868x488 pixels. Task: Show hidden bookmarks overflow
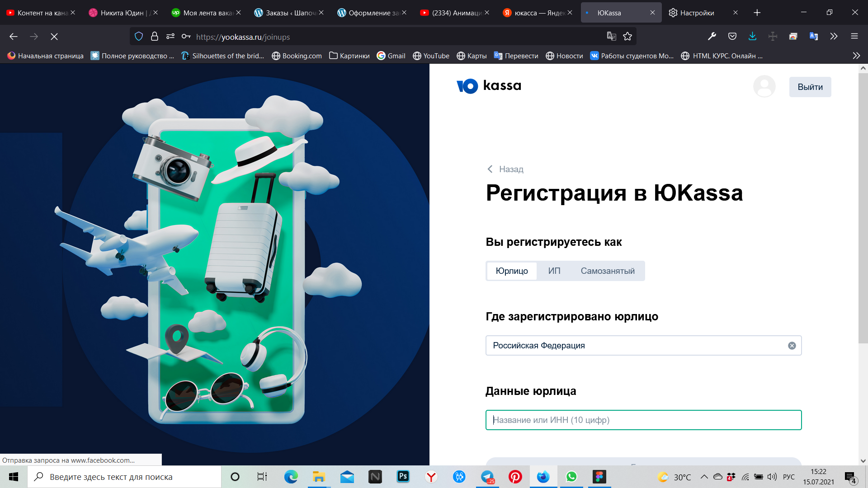pos(856,56)
